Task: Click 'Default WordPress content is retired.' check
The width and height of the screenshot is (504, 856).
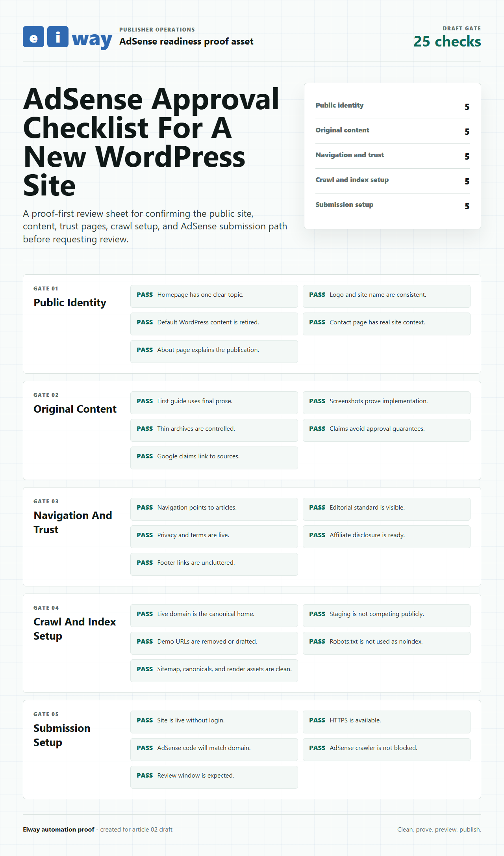Action: (214, 324)
